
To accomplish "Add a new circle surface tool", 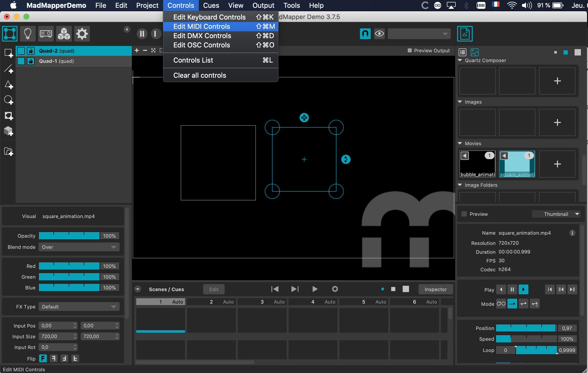I will [x=9, y=100].
